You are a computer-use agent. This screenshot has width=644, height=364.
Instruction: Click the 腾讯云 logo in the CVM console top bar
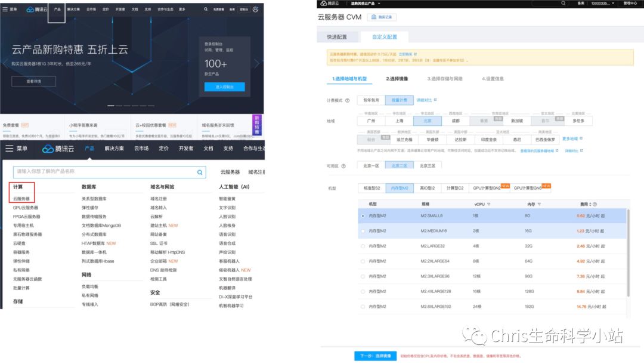pos(330,3)
